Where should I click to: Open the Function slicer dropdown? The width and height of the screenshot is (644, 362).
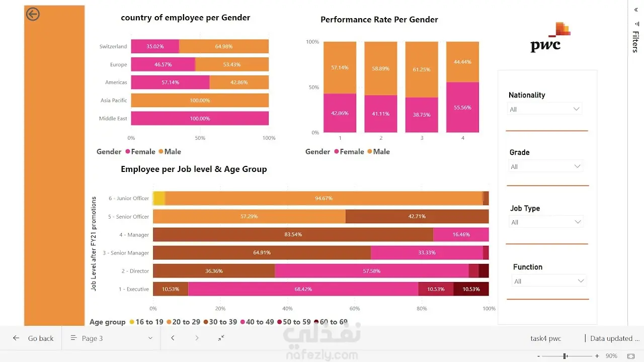coord(549,281)
